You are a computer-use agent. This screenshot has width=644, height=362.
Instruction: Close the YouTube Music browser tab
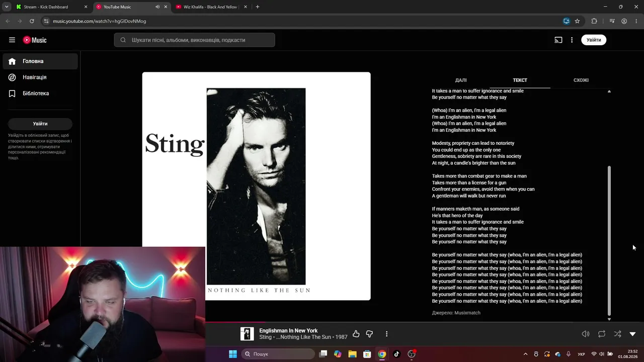pos(166,7)
